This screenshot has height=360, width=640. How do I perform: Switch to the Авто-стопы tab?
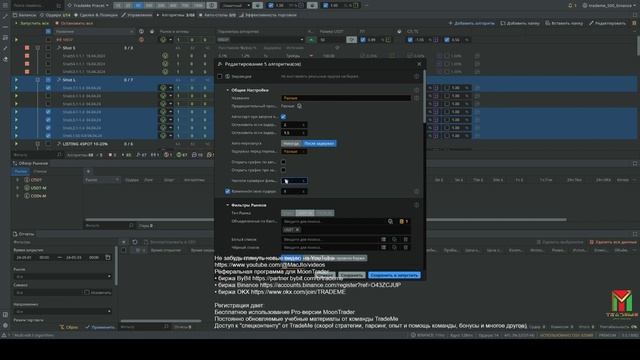pos(217,15)
